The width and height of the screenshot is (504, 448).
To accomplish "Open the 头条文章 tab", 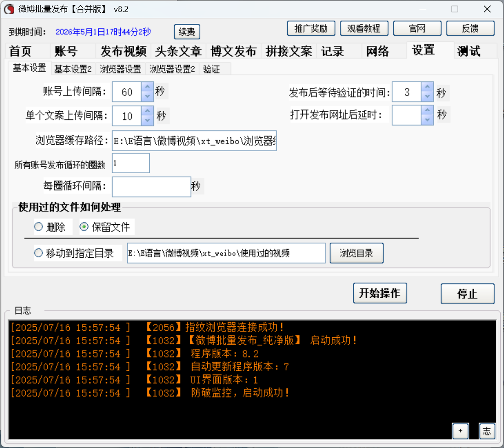I will [x=178, y=51].
